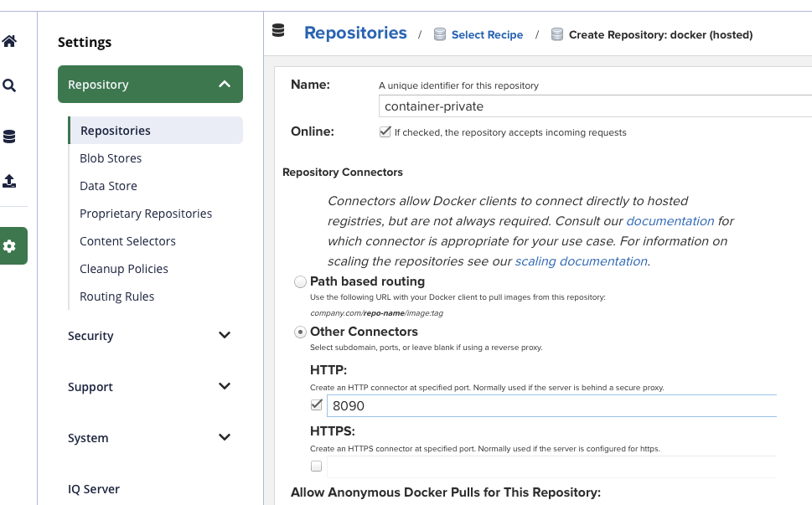
Task: Open the settings gear icon
Action: coord(9,246)
